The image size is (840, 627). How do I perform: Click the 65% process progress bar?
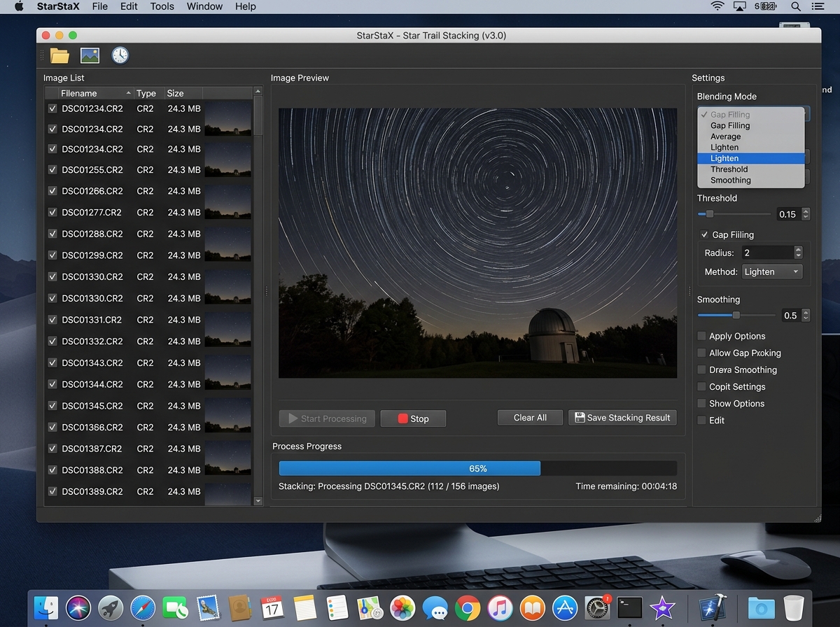(x=478, y=468)
